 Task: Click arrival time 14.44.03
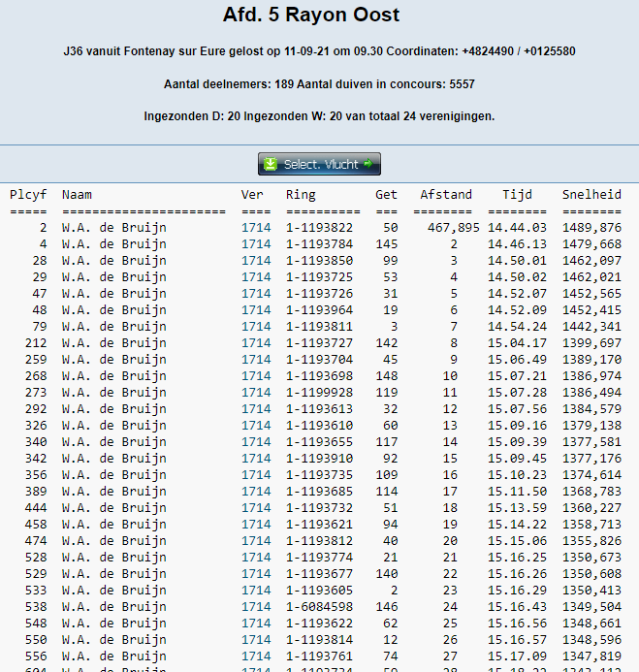point(517,228)
